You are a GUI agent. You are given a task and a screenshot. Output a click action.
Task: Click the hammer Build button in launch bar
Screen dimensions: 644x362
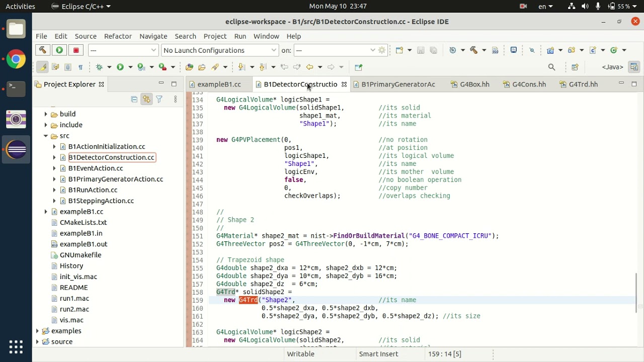click(43, 50)
